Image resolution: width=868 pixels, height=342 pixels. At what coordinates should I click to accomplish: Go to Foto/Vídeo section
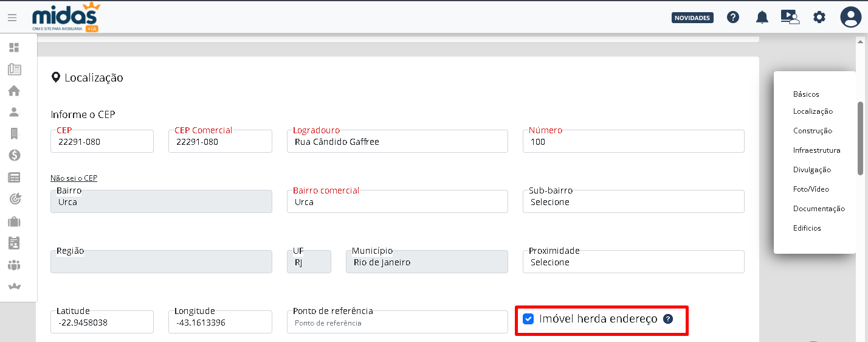point(811,189)
